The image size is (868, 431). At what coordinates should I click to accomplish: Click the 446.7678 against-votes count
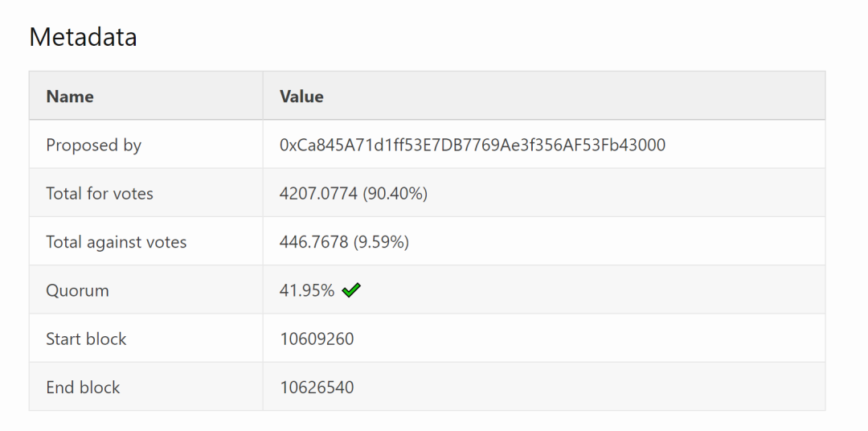pos(314,242)
